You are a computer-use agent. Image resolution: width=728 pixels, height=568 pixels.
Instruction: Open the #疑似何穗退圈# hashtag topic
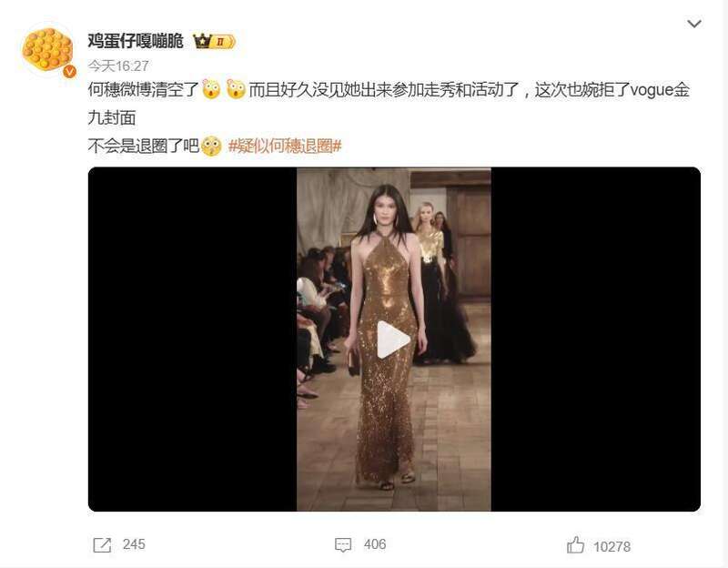click(285, 147)
